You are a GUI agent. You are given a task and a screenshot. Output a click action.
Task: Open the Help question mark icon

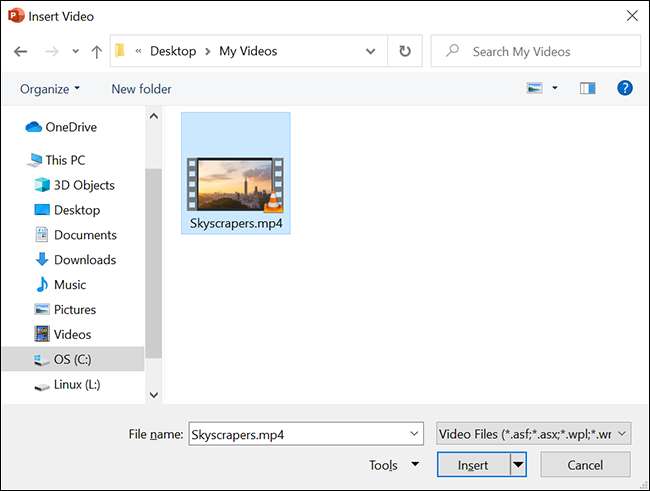click(x=625, y=89)
